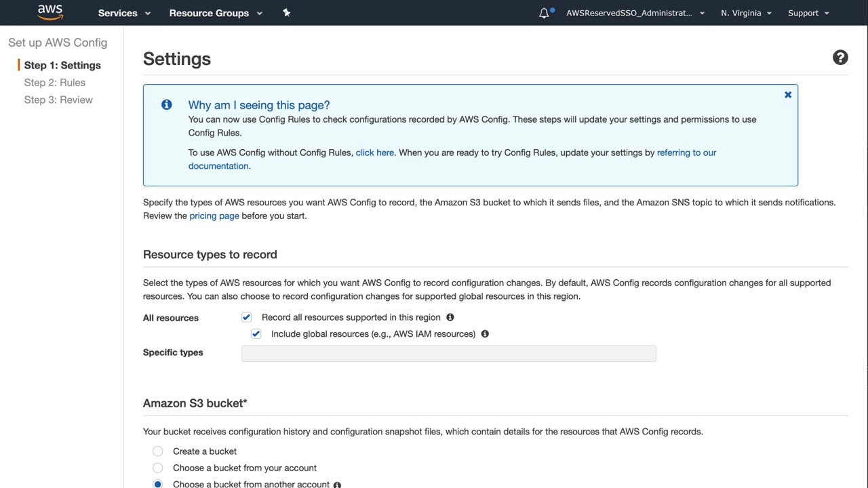
Task: Dismiss the info banner with X icon
Action: 788,95
